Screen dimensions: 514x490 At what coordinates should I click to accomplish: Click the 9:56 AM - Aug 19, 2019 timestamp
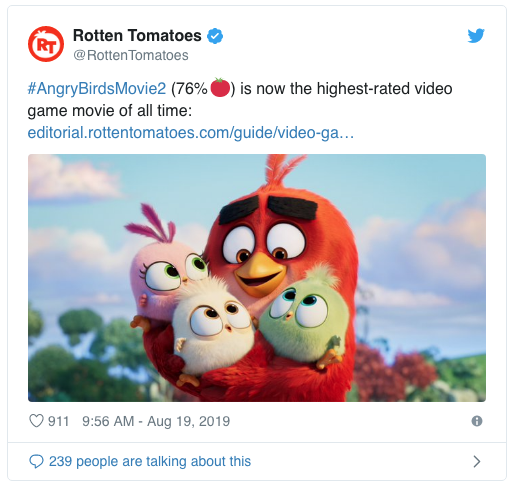click(x=156, y=421)
